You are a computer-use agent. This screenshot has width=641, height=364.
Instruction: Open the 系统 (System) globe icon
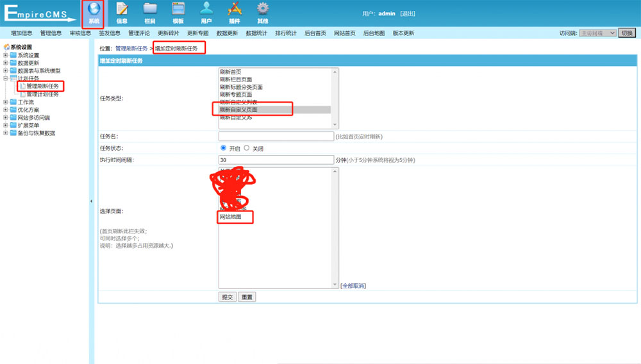94,9
